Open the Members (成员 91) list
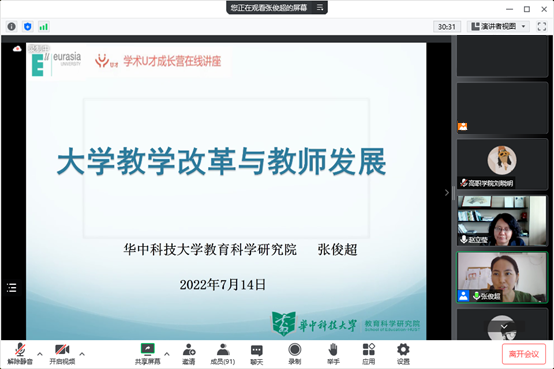Viewport: 554px width, 369px height. pos(223,354)
